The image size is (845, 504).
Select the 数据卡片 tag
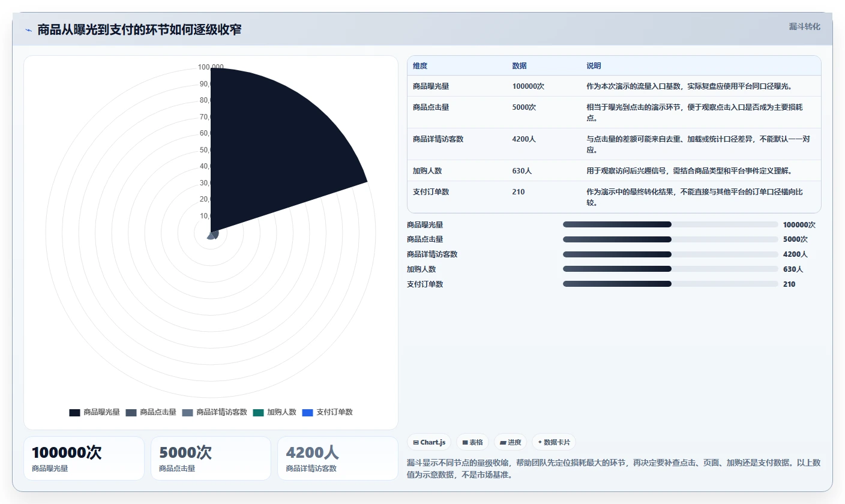(553, 442)
